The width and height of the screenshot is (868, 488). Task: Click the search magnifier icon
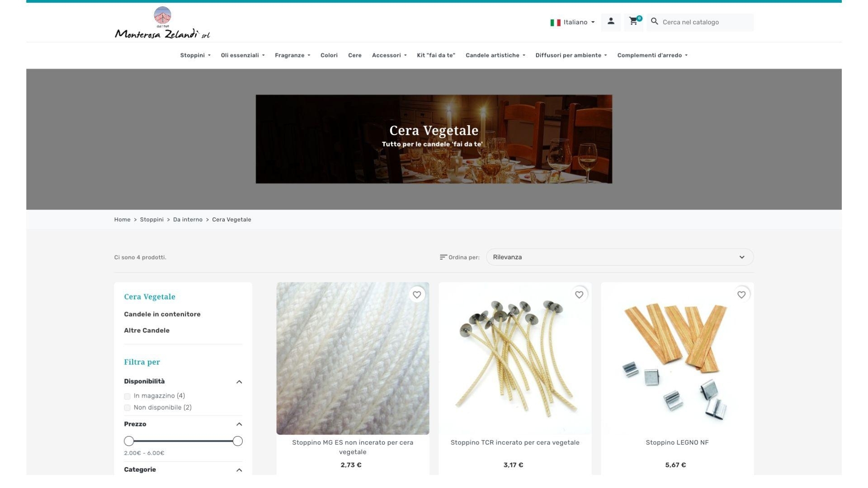click(x=654, y=21)
